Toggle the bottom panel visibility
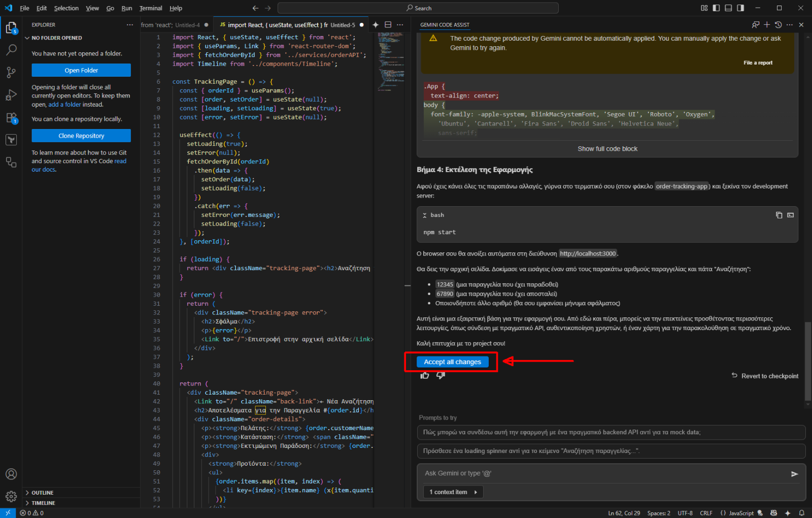The width and height of the screenshot is (812, 518). (x=728, y=8)
